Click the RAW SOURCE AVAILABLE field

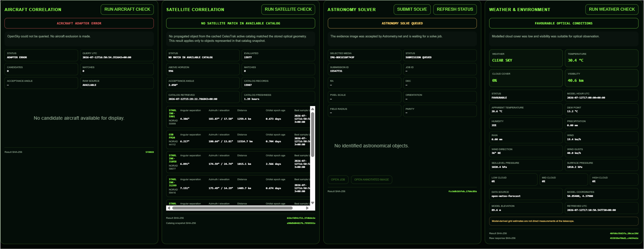(x=117, y=83)
